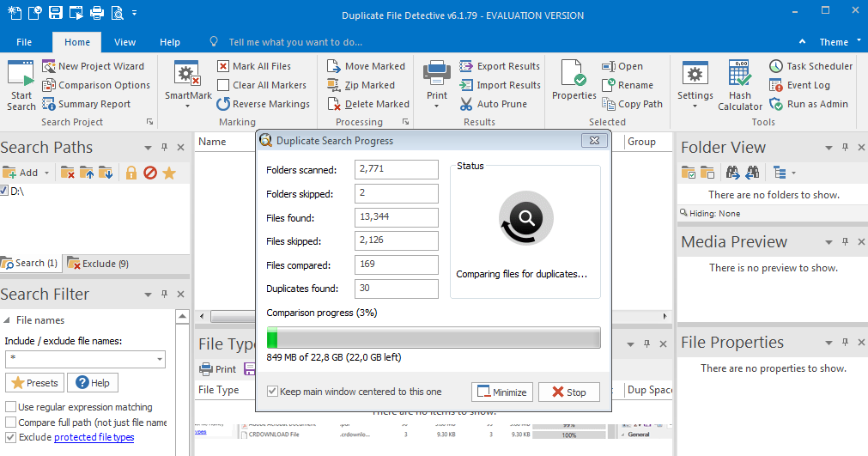
Task: Click the Name column header
Action: coord(212,142)
